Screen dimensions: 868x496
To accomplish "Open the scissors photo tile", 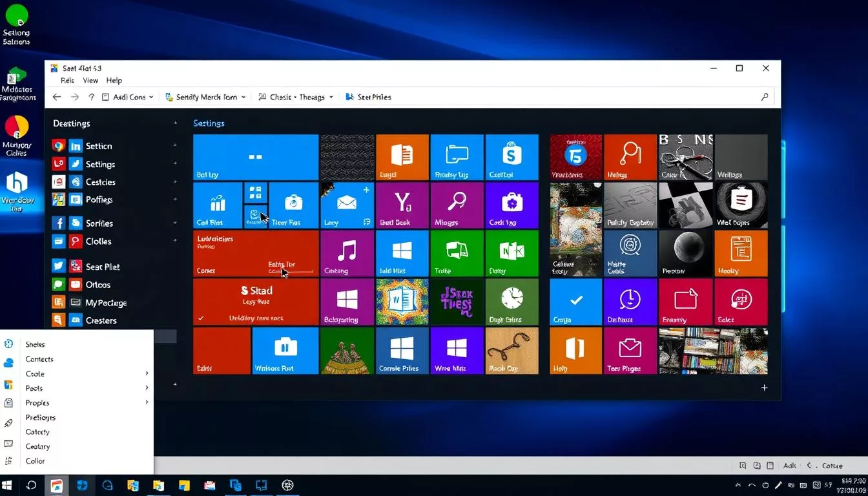I will coord(686,157).
